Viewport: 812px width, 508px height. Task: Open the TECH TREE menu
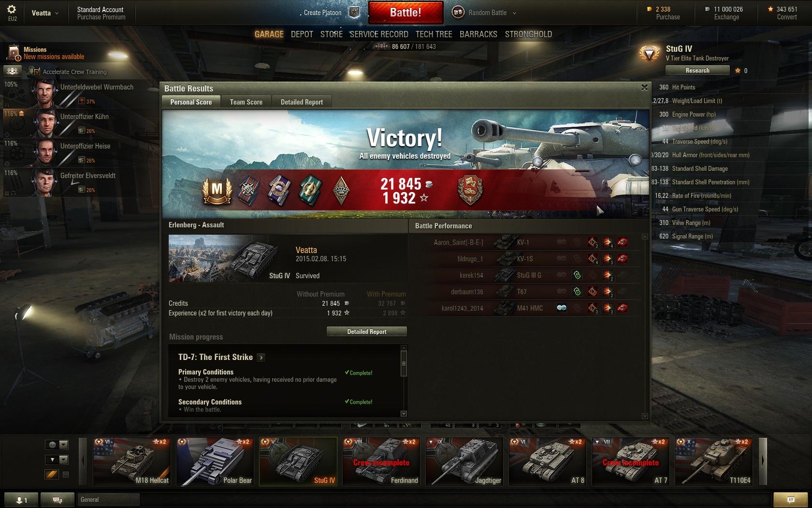[434, 34]
